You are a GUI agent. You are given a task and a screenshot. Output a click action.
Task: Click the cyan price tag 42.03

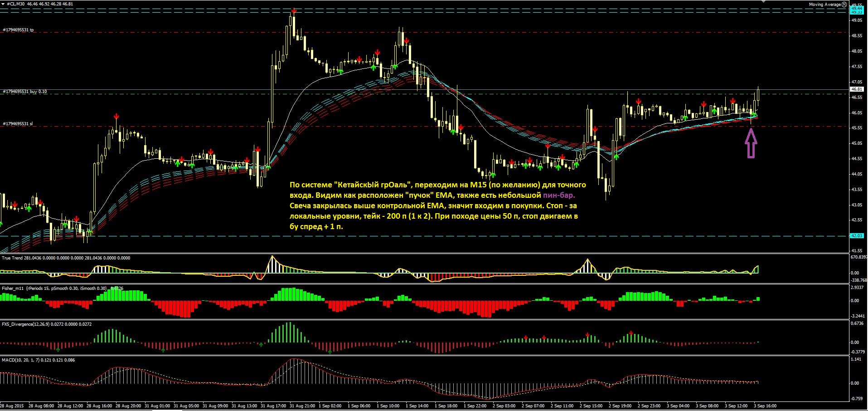(857, 236)
